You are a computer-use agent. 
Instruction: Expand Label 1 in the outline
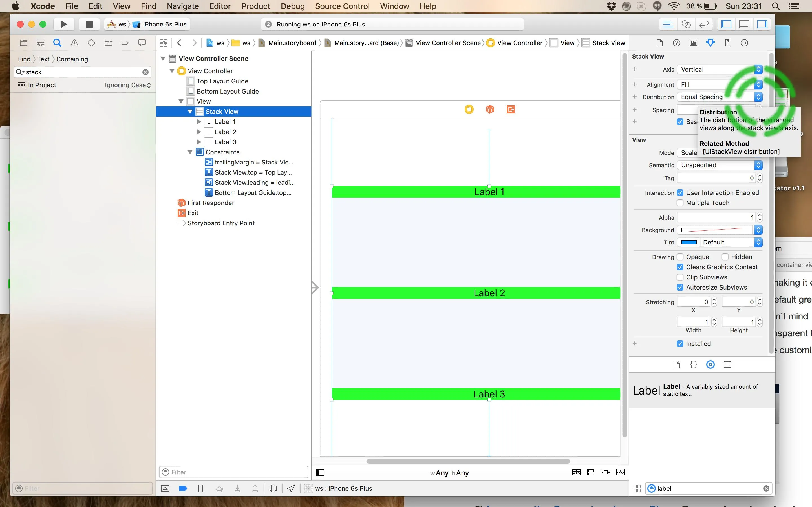pos(199,122)
